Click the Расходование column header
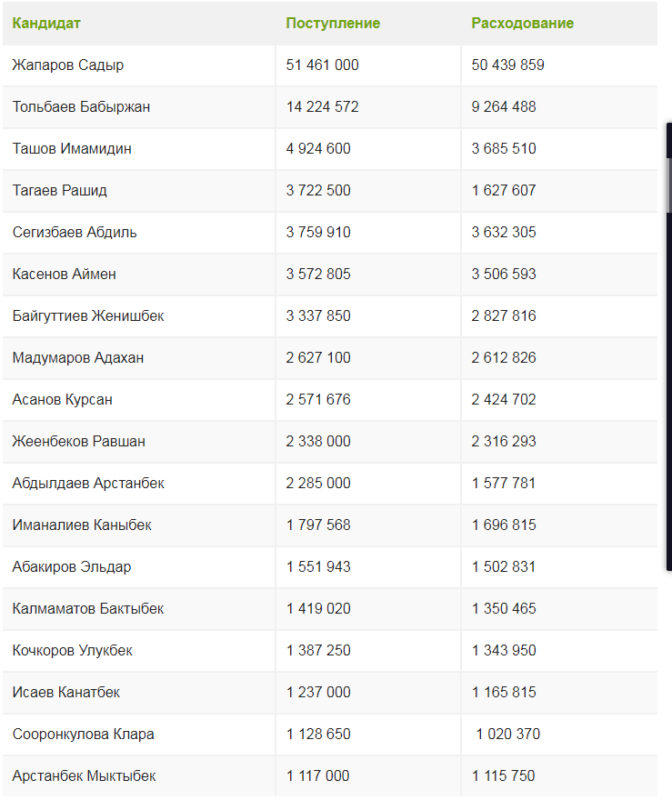Viewport: 672px width, 800px height. [x=523, y=24]
